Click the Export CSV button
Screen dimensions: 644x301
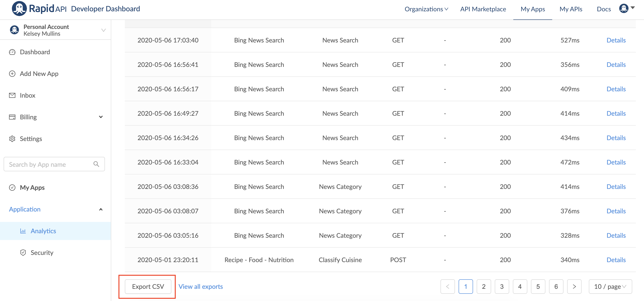click(148, 287)
